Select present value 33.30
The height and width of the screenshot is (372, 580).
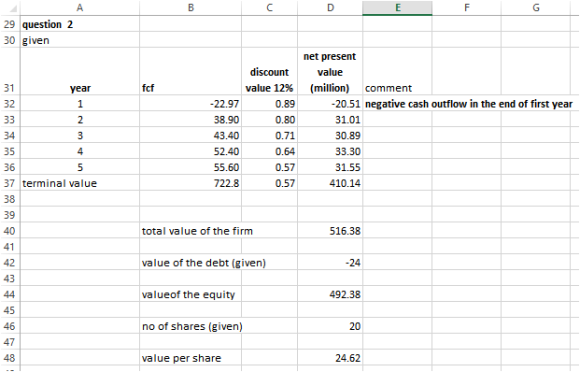coord(330,151)
